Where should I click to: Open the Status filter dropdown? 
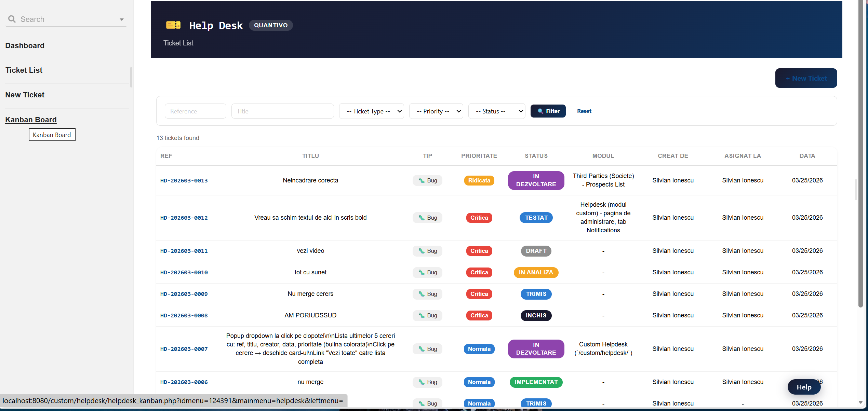pos(496,111)
